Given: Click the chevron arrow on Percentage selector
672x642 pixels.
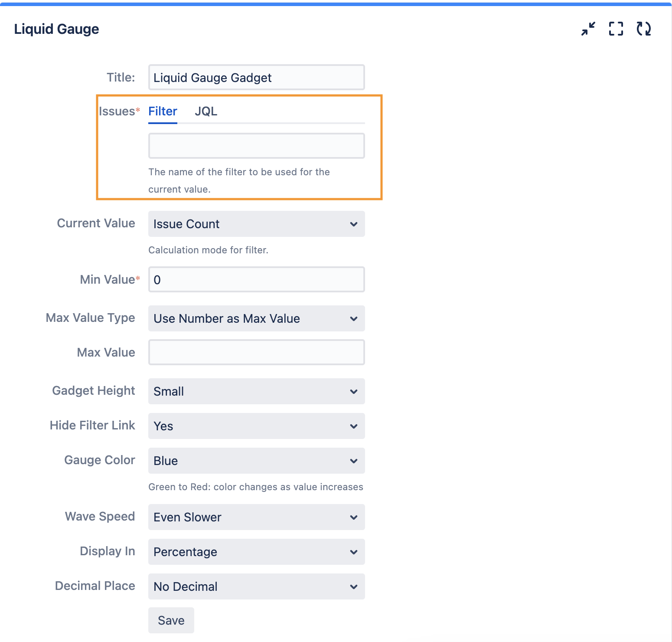Looking at the screenshot, I should (x=354, y=552).
